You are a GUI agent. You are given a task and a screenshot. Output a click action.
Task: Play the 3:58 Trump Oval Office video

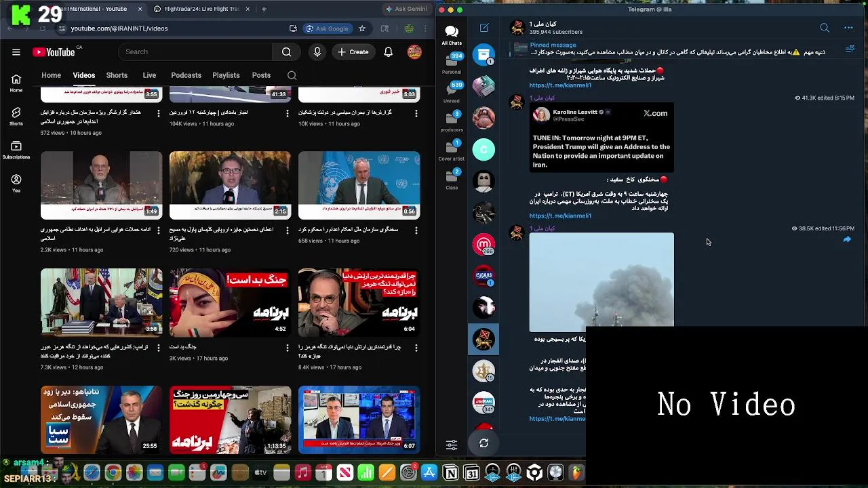[x=102, y=302]
